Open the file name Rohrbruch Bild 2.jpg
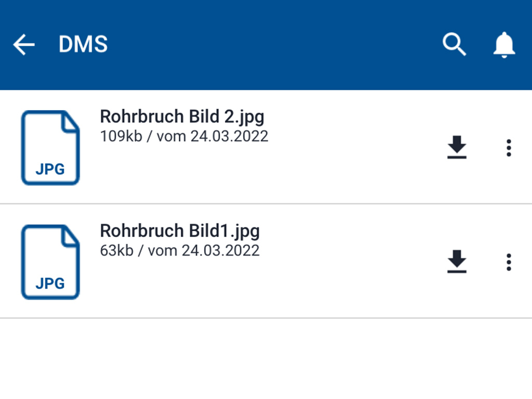The width and height of the screenshot is (532, 399). (182, 116)
